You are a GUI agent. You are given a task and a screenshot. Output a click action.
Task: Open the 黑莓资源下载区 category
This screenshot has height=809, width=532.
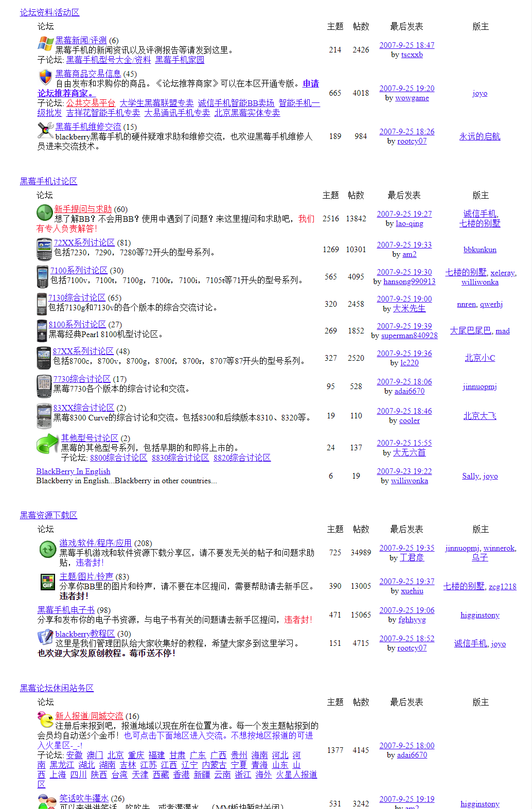coord(48,515)
